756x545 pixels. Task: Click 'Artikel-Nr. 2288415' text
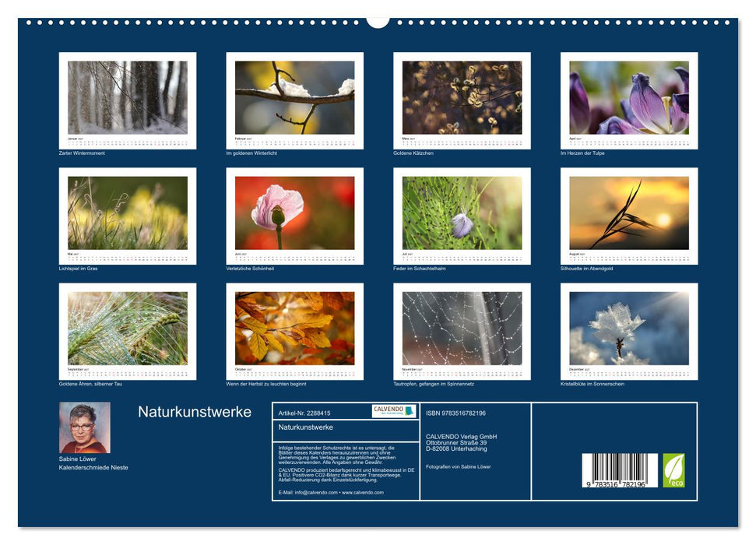[x=304, y=413]
